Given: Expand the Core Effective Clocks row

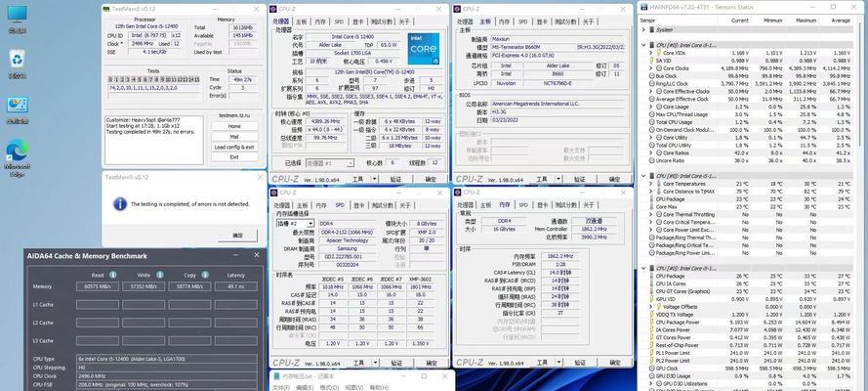Looking at the screenshot, I should 651,91.
